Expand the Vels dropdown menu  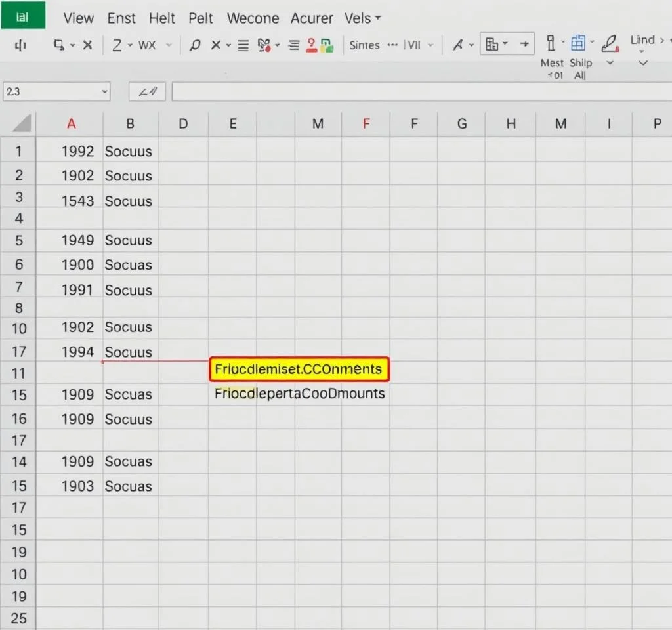pos(362,18)
